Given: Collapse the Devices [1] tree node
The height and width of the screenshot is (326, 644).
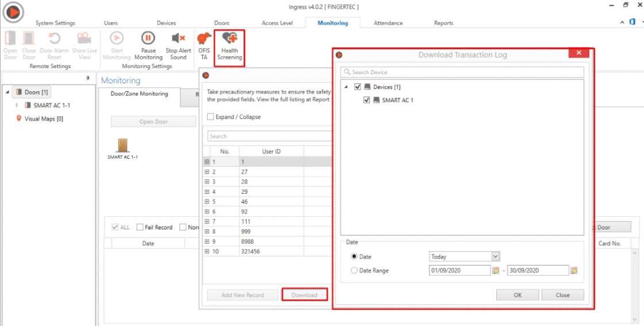Looking at the screenshot, I should point(346,87).
